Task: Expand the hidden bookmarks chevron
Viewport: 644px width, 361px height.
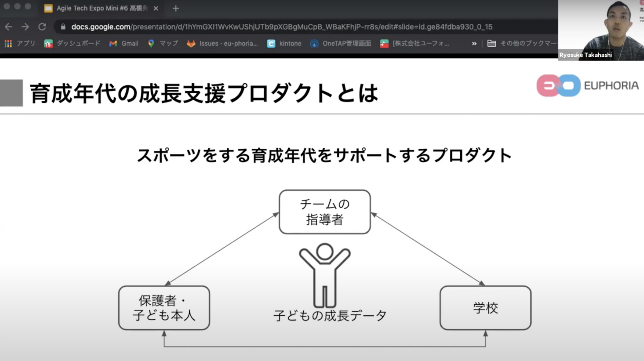Action: 474,43
